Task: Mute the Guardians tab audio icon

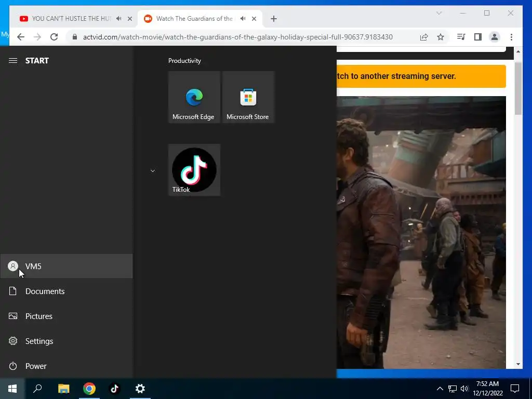Action: pyautogui.click(x=243, y=19)
